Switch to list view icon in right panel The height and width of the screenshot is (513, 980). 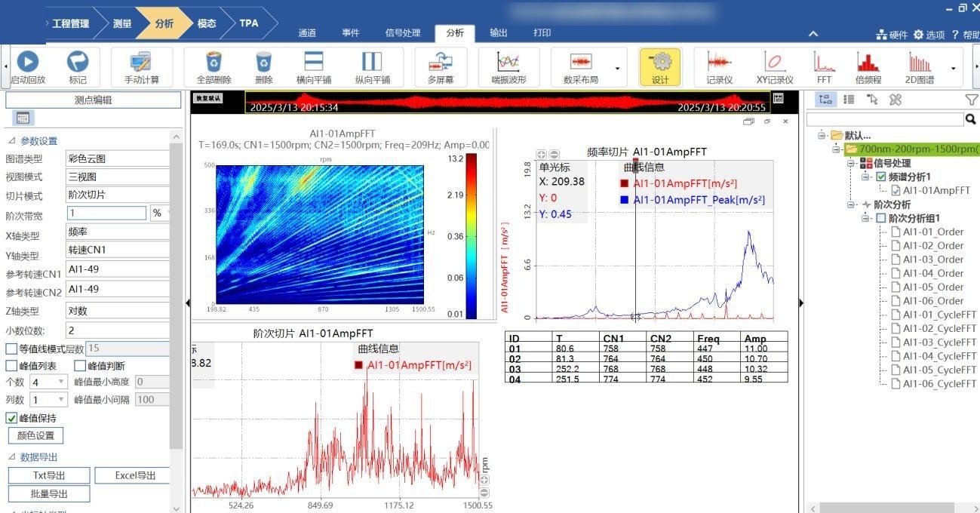click(849, 99)
